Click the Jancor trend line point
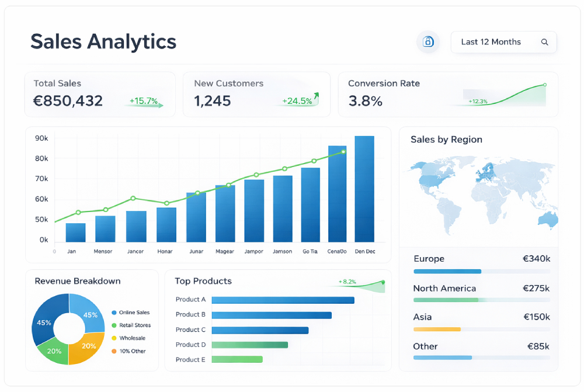Viewport: 584px width, 392px height. [133, 198]
